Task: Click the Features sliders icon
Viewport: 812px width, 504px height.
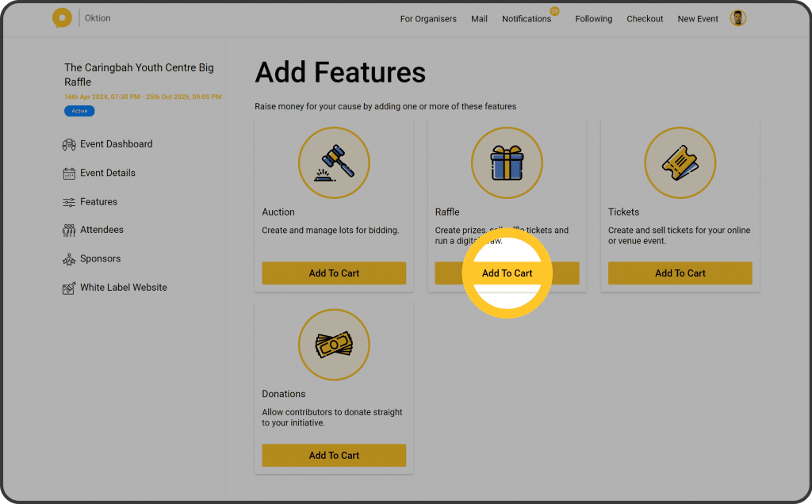Action: [69, 202]
